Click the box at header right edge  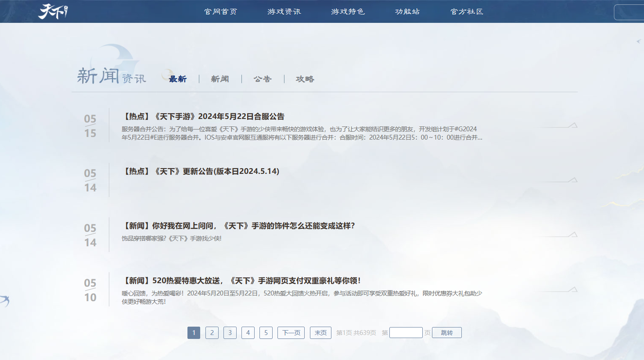[x=629, y=12]
